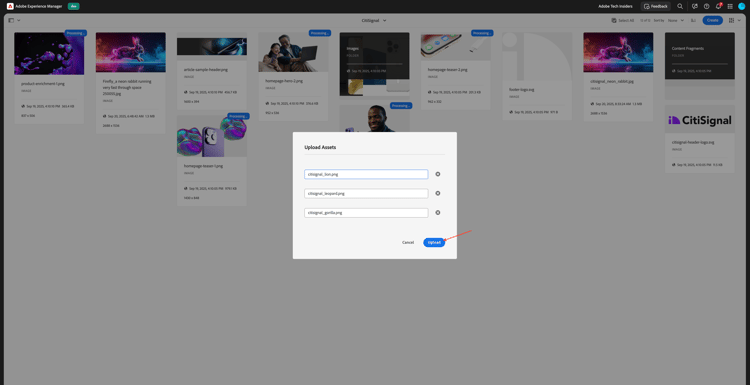Open the homepage-teaser-1.png thumbnail
Image resolution: width=750 pixels, height=385 pixels.
(x=212, y=136)
